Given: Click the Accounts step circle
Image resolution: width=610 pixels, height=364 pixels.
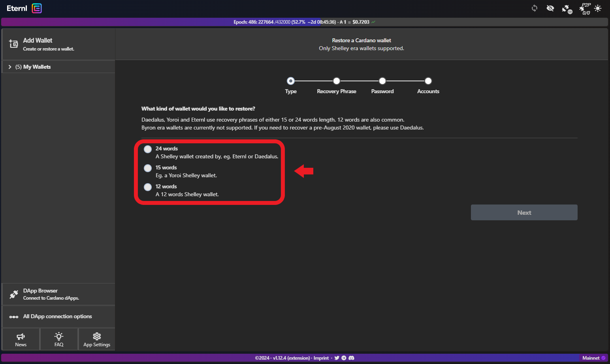Looking at the screenshot, I should tap(428, 81).
